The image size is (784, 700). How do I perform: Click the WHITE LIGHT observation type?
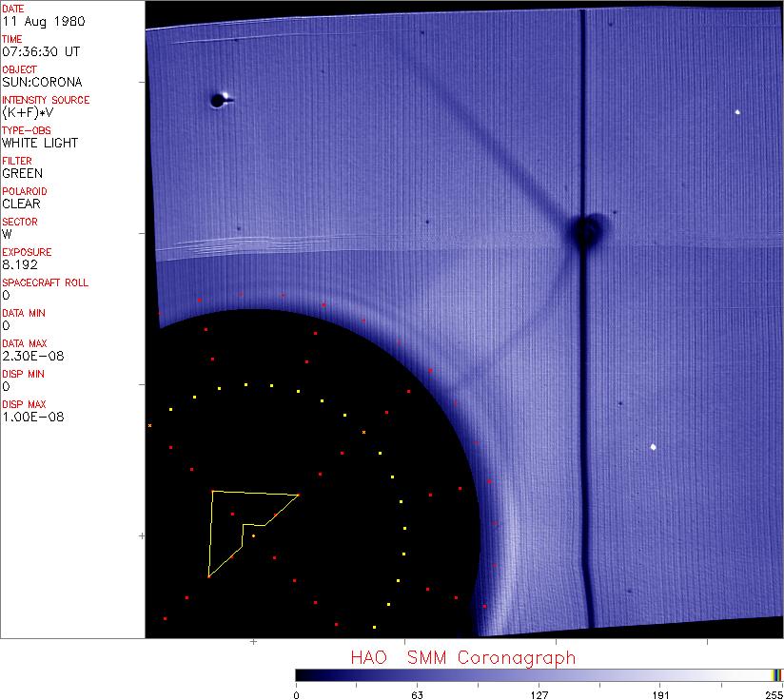[x=40, y=143]
